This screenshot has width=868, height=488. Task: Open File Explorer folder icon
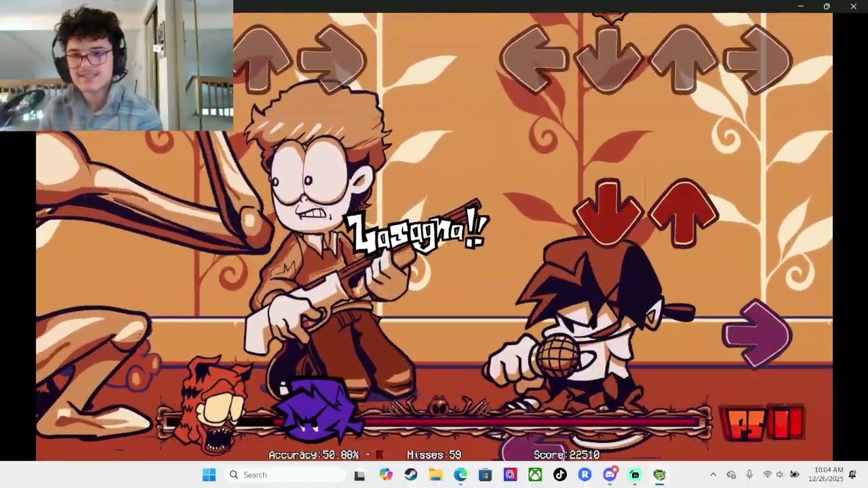(x=435, y=474)
